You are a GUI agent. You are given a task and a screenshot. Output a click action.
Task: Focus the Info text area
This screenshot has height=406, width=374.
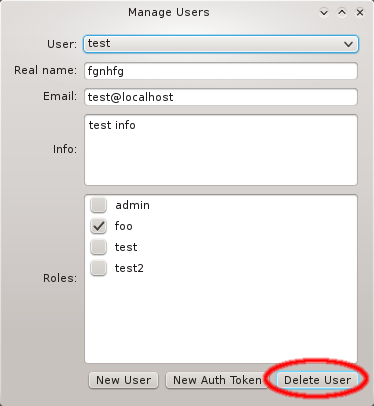point(221,150)
